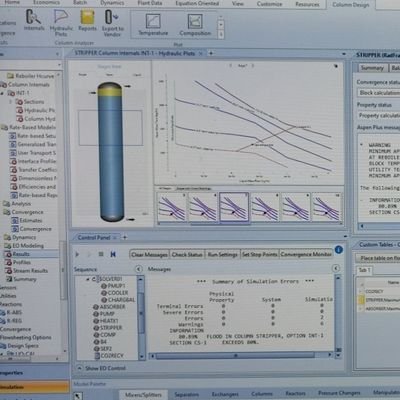Click Place table on flowsheet button

[x=379, y=258]
